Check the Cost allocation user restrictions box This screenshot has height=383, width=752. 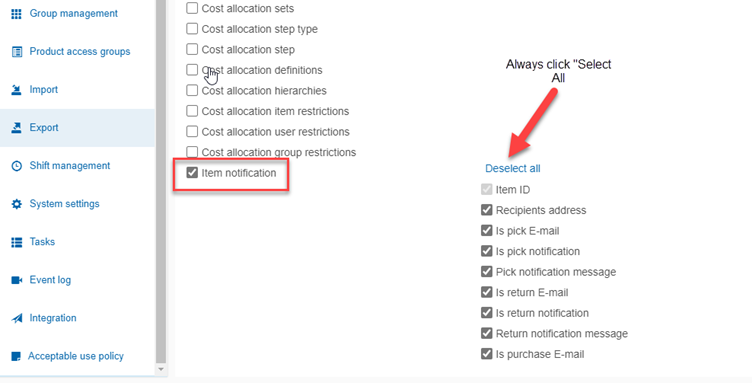(x=192, y=131)
